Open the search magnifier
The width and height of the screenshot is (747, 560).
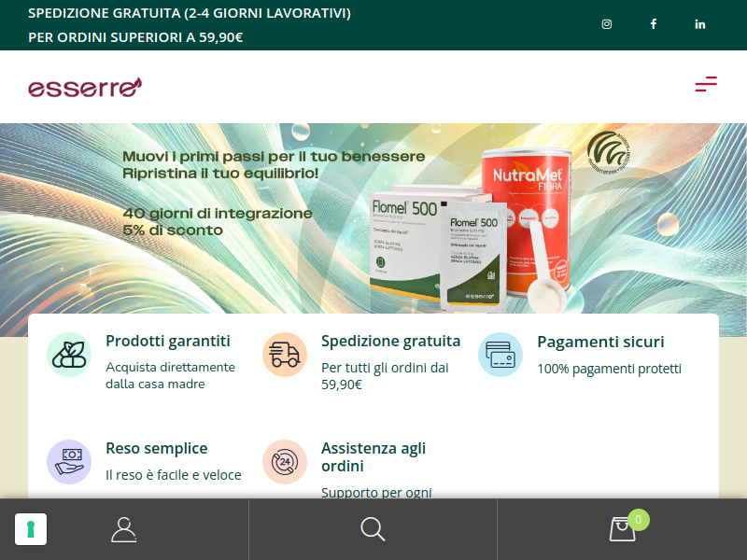point(373,529)
